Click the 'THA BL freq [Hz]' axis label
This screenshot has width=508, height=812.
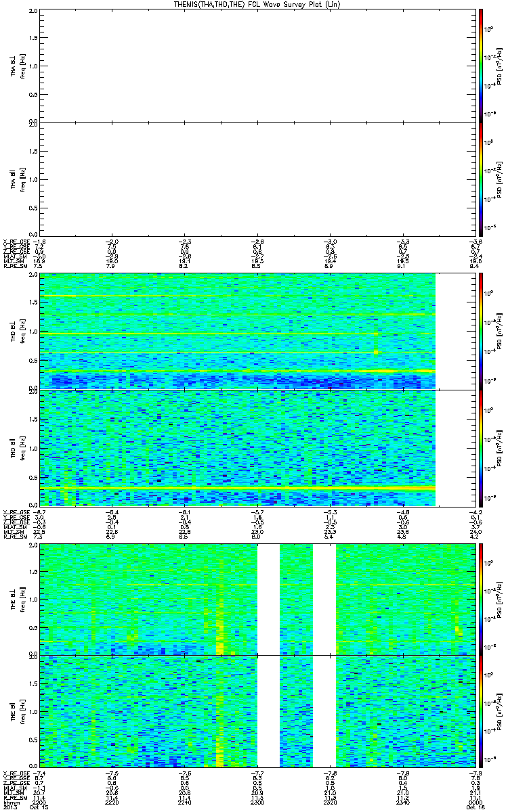pyautogui.click(x=18, y=66)
